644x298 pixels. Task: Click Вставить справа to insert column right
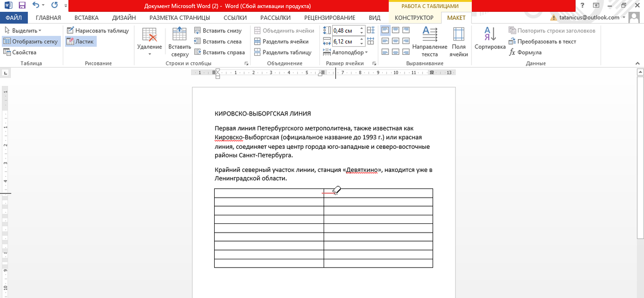[x=219, y=53]
